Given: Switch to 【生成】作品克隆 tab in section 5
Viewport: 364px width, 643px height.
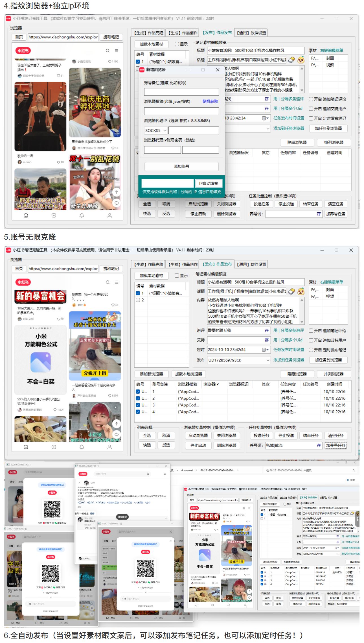Looking at the screenshot, I should tap(148, 264).
